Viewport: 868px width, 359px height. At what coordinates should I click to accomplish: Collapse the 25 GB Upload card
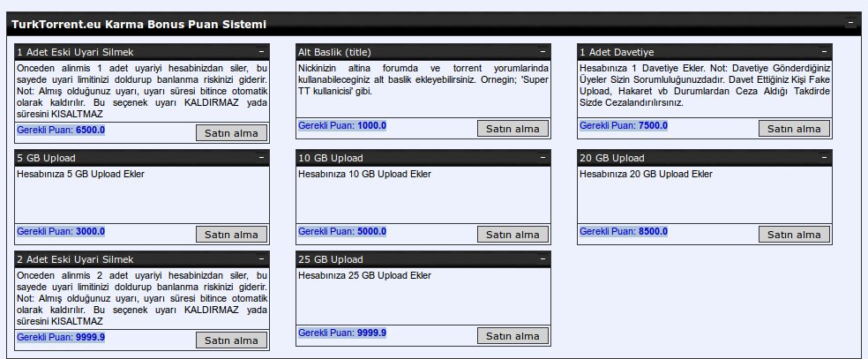(542, 258)
